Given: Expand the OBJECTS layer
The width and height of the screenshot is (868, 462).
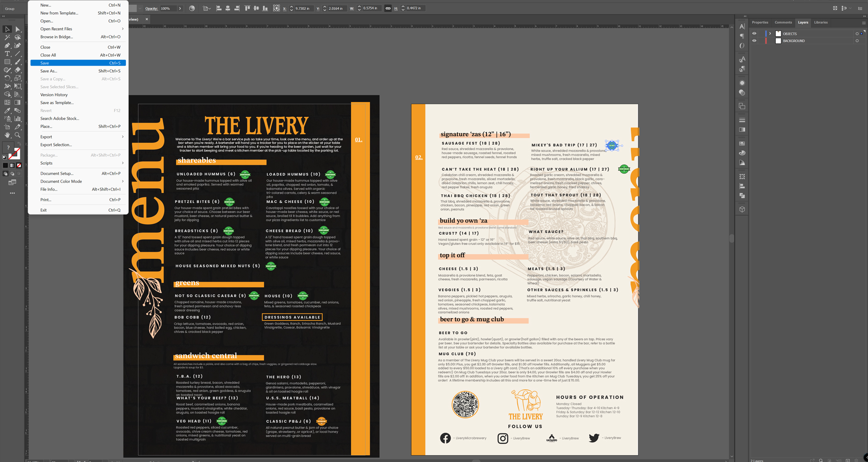Looking at the screenshot, I should pyautogui.click(x=770, y=33).
